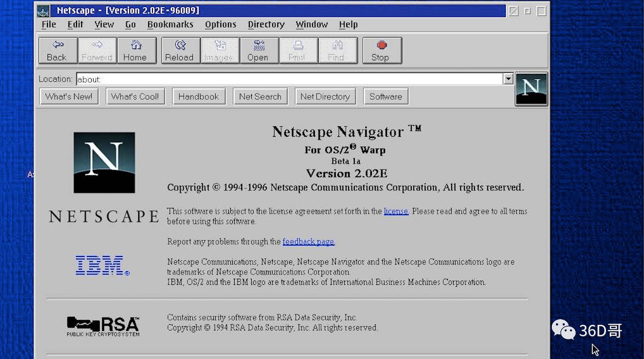Click the large Netscape logo image
The height and width of the screenshot is (359, 644).
pyautogui.click(x=104, y=162)
